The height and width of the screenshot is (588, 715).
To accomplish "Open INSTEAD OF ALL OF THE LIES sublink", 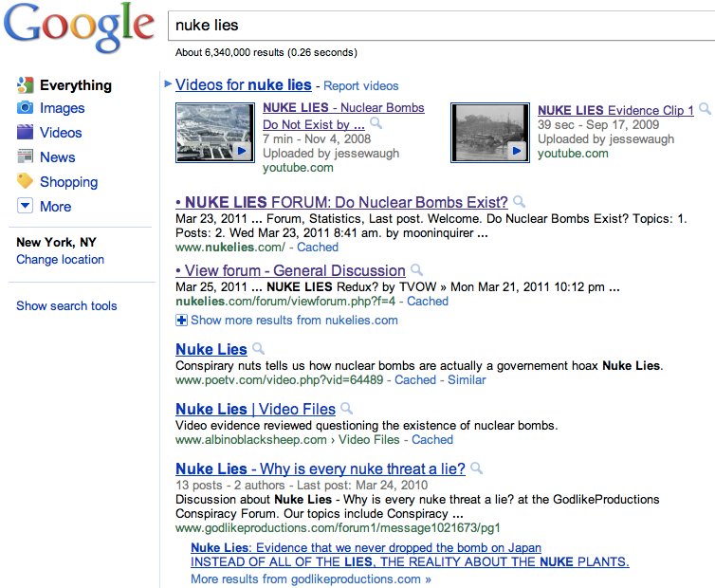I will tap(410, 561).
